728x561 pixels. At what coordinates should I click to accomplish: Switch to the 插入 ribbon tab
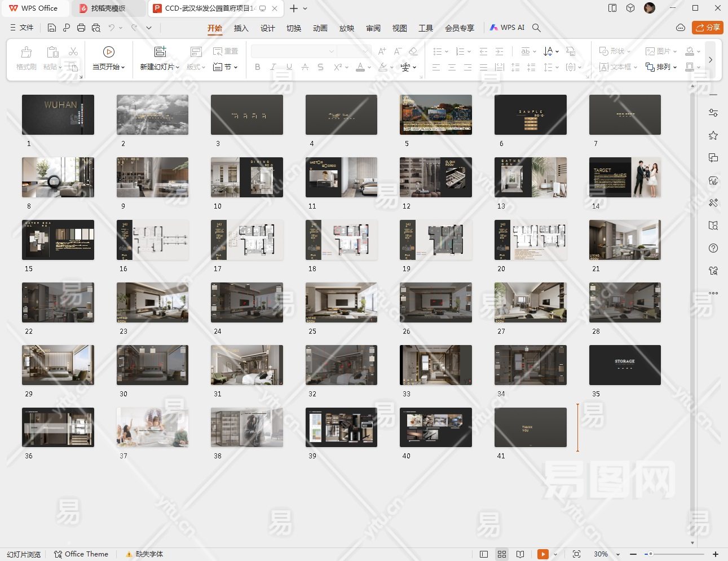tap(241, 28)
